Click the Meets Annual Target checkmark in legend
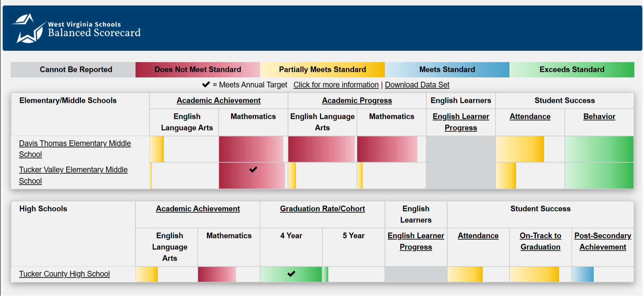Image resolution: width=644 pixels, height=296 pixels. (x=206, y=85)
